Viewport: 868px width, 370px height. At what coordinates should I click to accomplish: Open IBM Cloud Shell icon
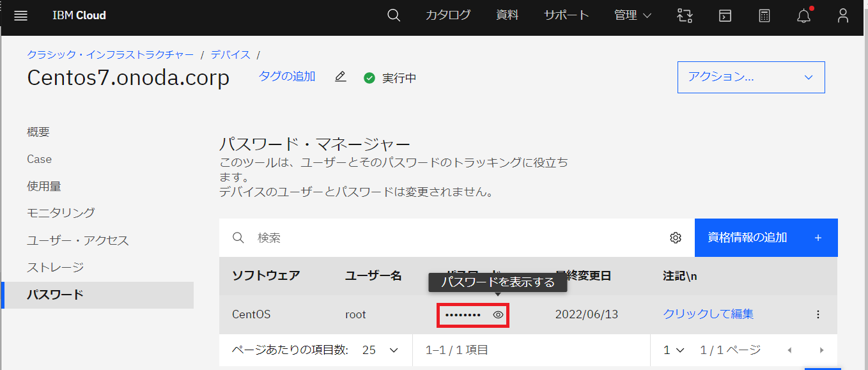(x=725, y=16)
